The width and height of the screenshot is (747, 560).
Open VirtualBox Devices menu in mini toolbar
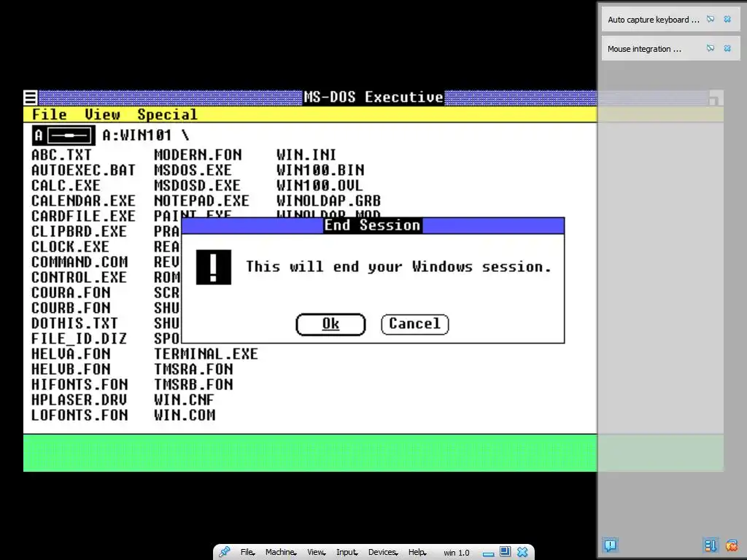[382, 552]
